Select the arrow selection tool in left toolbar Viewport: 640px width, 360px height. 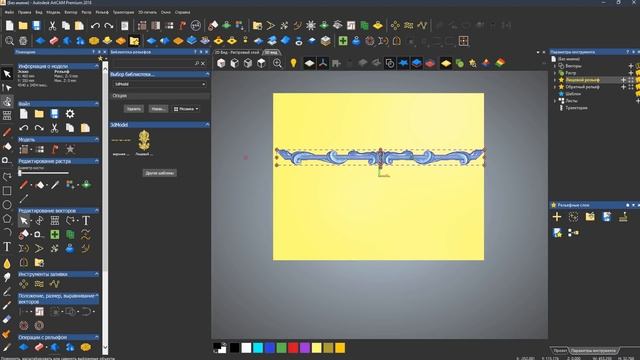coord(7,74)
